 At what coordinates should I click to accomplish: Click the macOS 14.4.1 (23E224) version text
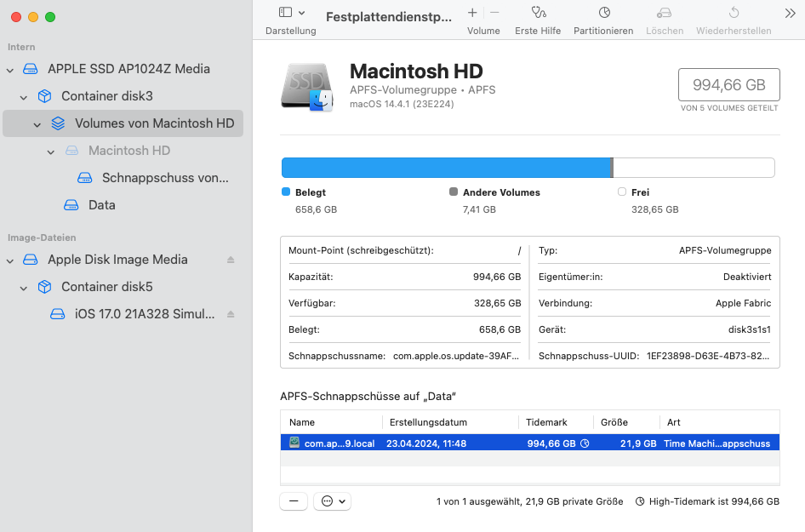(402, 104)
